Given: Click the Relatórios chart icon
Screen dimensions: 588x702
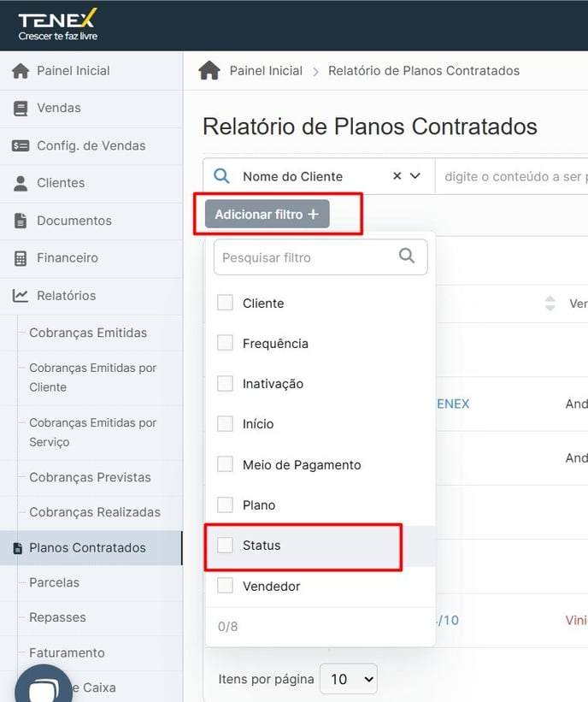Looking at the screenshot, I should 21,296.
